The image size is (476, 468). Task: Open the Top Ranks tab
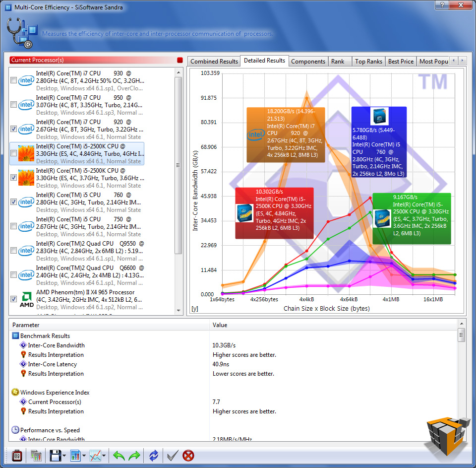coord(368,62)
